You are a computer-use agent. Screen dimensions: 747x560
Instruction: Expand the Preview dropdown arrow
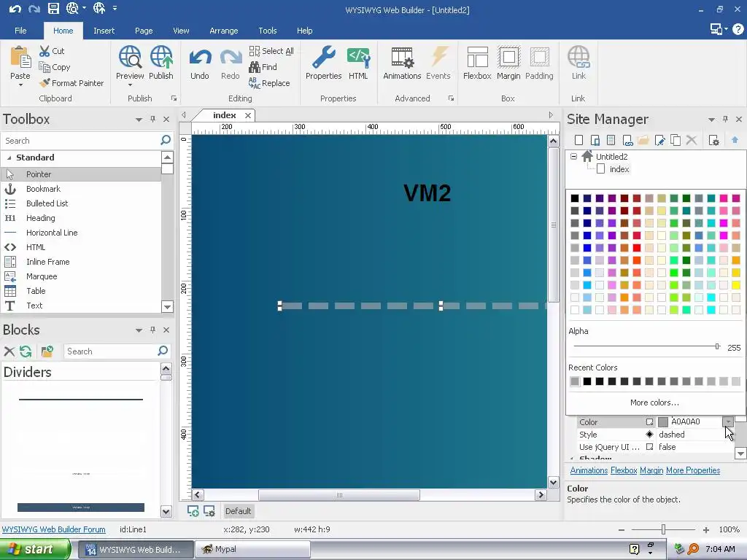(130, 85)
